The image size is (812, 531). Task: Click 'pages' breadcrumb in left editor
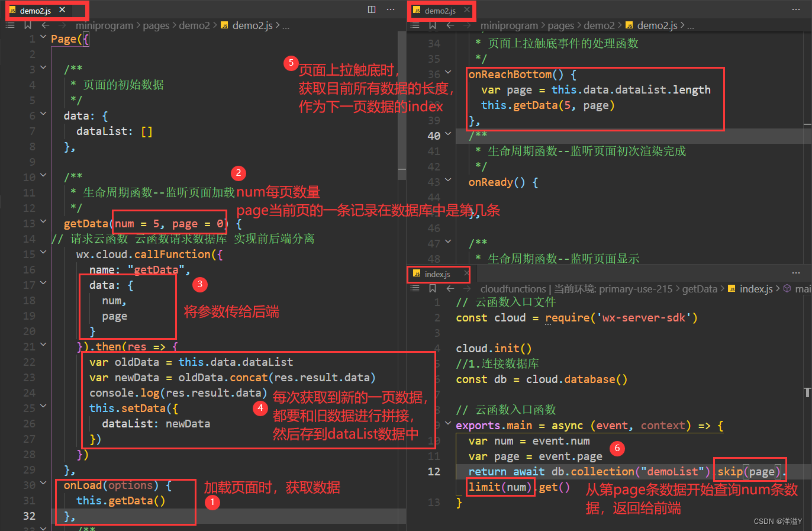pyautogui.click(x=156, y=25)
